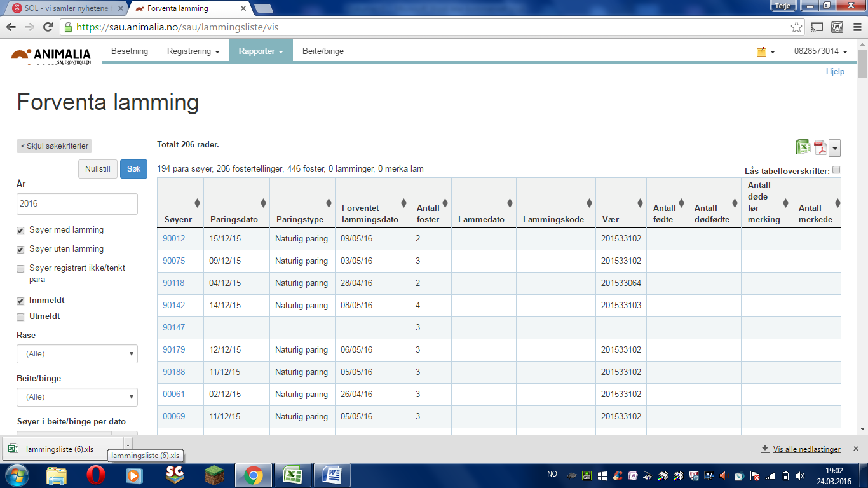868x488 pixels.
Task: Open the Hjelp link
Action: tap(835, 72)
